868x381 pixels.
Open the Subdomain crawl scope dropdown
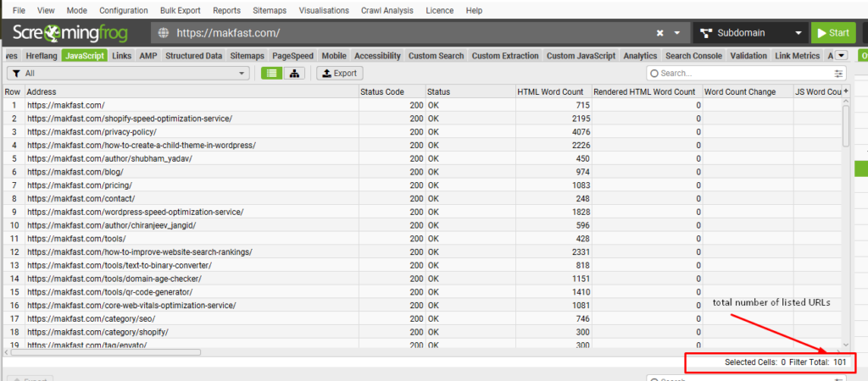[x=751, y=33]
